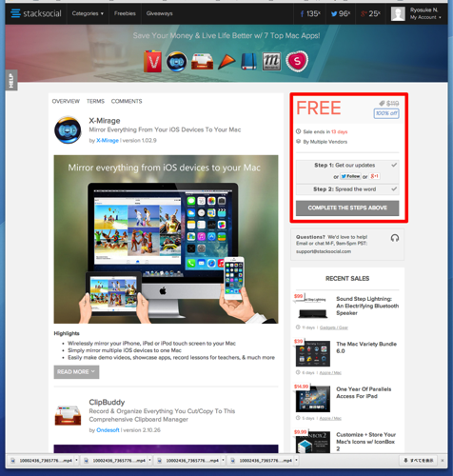Click the Google+ 25k counter
The image size is (453, 476).
[x=370, y=13]
